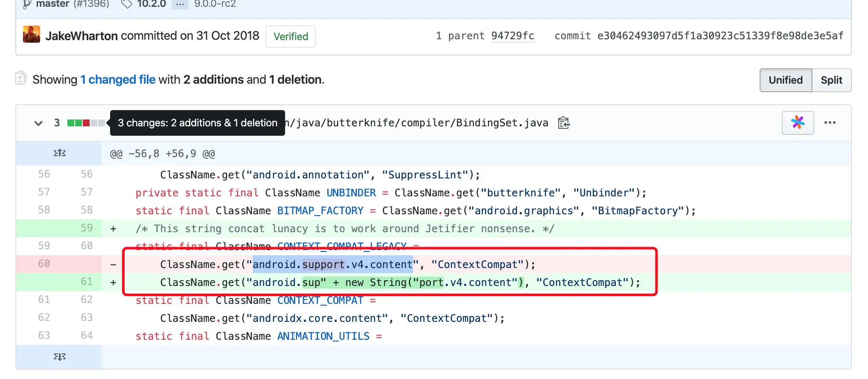Switch to Unified diff view

[x=785, y=80]
